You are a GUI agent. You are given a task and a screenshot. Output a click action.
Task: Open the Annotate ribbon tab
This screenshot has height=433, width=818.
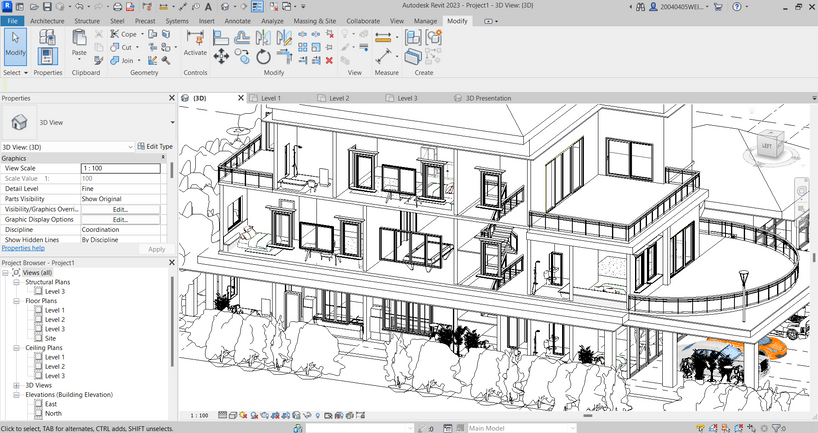pyautogui.click(x=237, y=21)
